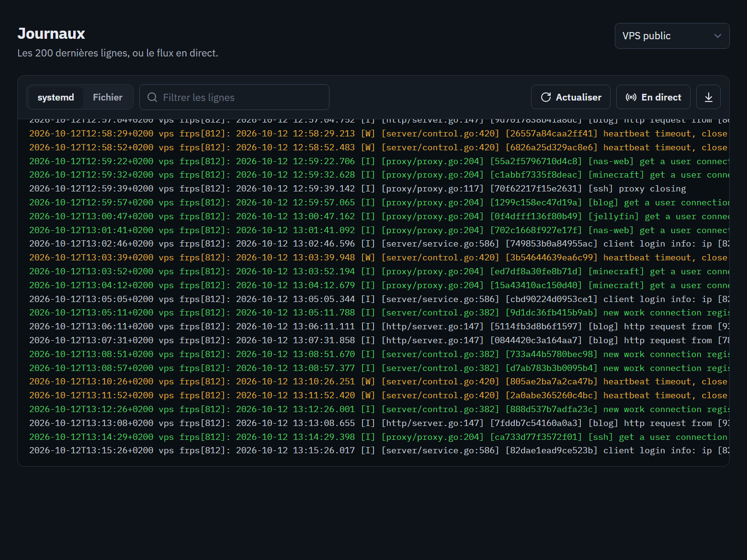Open the VPS public server dropdown

coord(672,36)
